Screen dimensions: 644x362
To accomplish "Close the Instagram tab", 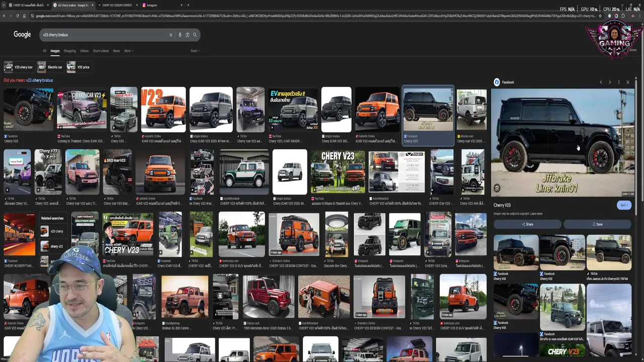I will click(x=181, y=5).
